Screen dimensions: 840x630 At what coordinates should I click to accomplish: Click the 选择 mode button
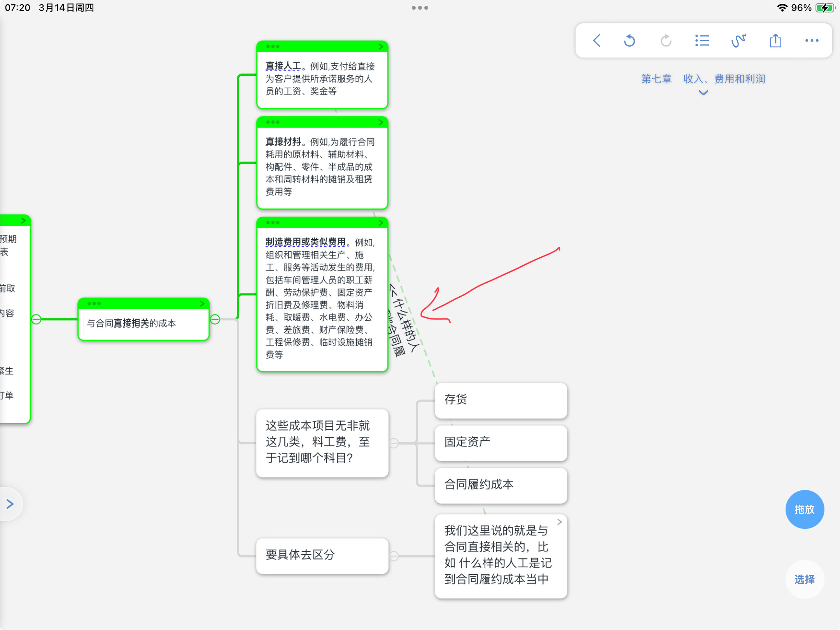click(x=805, y=579)
